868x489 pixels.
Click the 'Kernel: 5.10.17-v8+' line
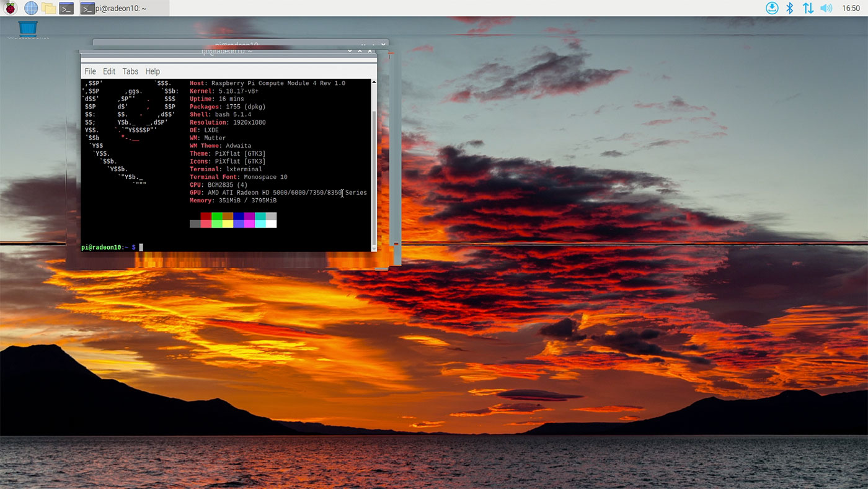(226, 91)
